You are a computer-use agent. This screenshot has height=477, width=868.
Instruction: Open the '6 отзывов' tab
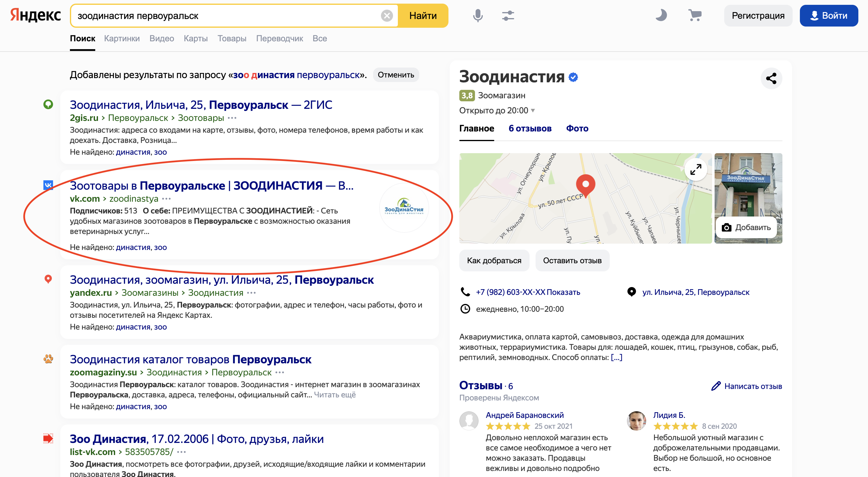530,128
